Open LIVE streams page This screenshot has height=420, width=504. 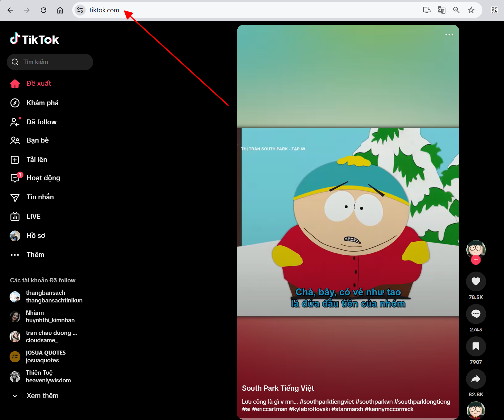[33, 217]
